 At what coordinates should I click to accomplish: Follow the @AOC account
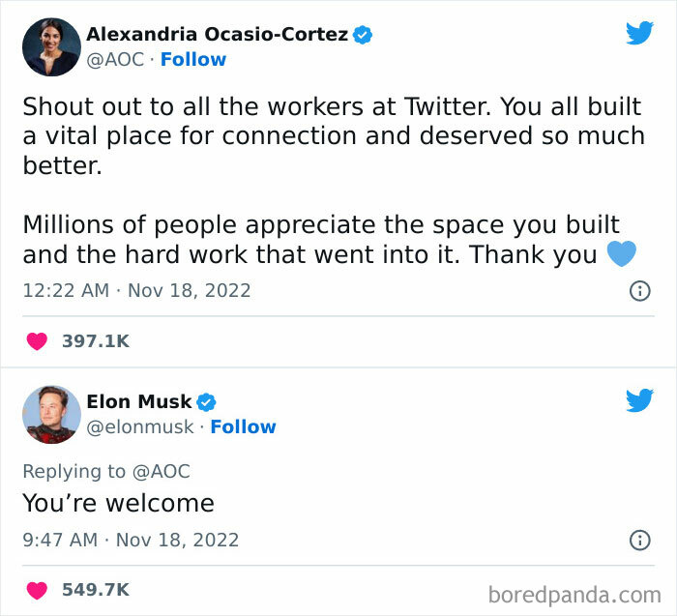coord(192,59)
